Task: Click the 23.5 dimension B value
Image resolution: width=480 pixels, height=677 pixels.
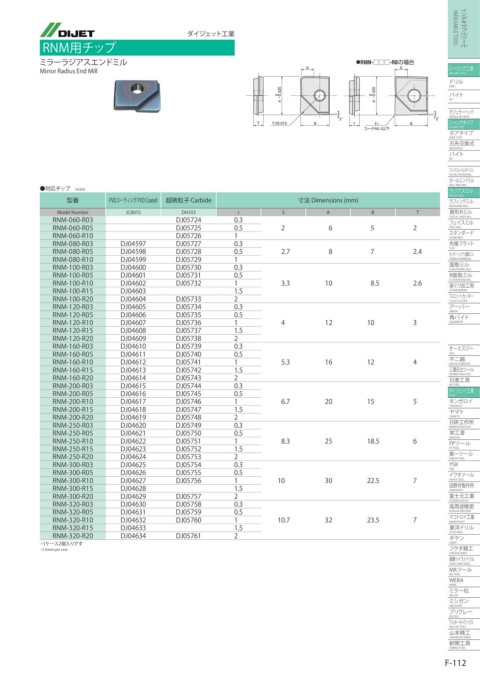Action: [373, 520]
